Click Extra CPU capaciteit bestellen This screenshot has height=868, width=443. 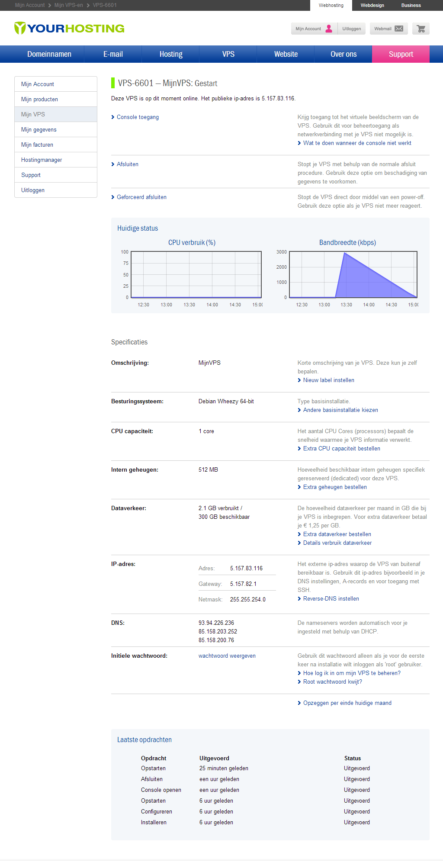pyautogui.click(x=341, y=449)
